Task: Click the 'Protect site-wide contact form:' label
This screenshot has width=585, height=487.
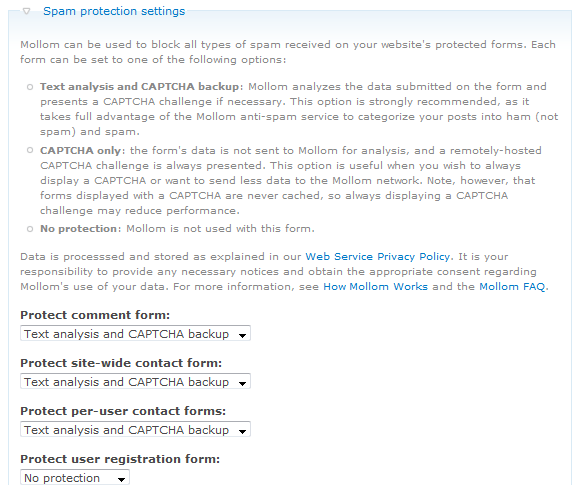Action: click(x=121, y=363)
